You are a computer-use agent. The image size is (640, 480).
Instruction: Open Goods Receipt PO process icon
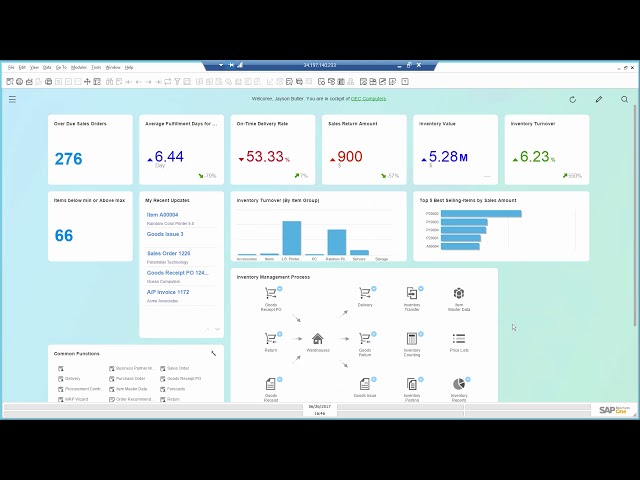pos(271,293)
